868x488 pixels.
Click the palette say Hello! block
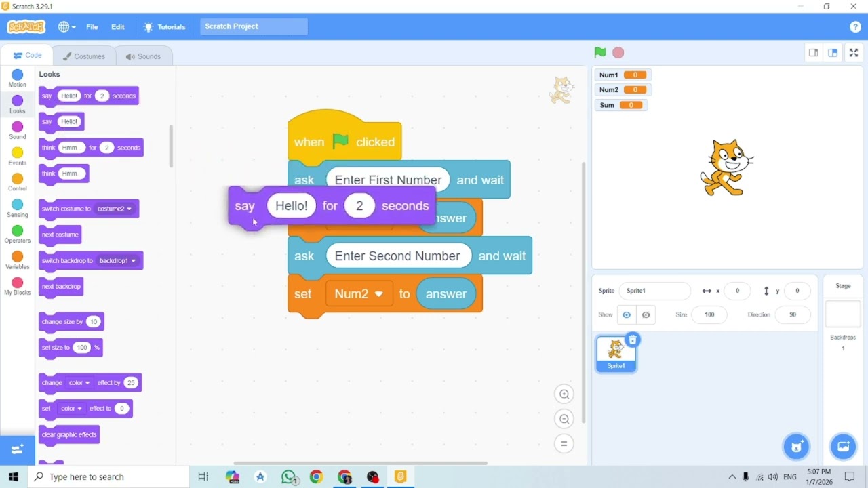click(62, 122)
